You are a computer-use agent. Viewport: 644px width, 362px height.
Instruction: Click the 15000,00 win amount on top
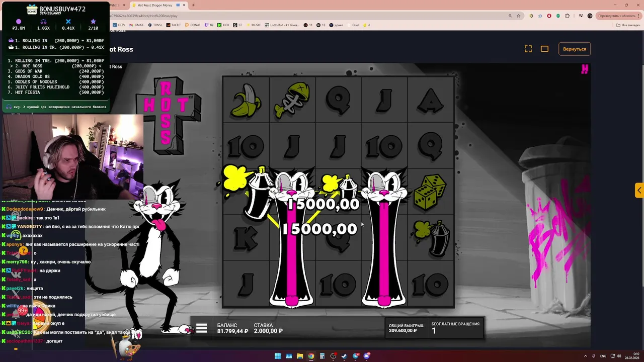tap(323, 204)
